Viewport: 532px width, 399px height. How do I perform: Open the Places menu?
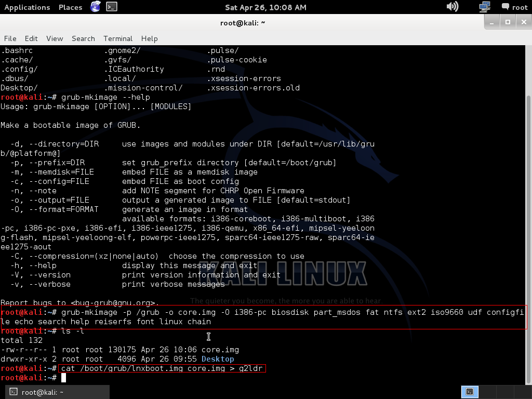(x=70, y=7)
